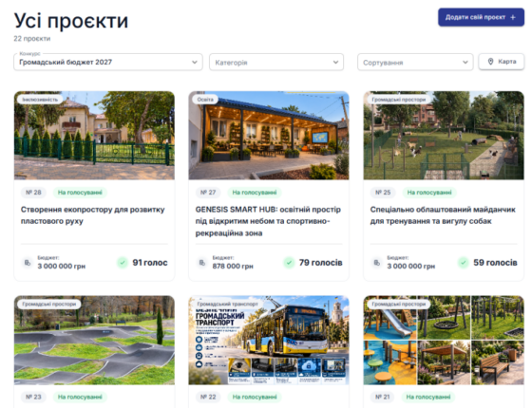Click the green checkmark beside 79 голосів
This screenshot has width=532, height=408.
tap(289, 262)
